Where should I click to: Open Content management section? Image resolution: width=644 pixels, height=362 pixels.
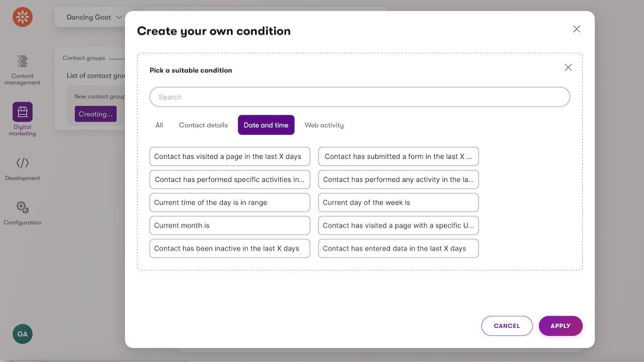click(23, 69)
